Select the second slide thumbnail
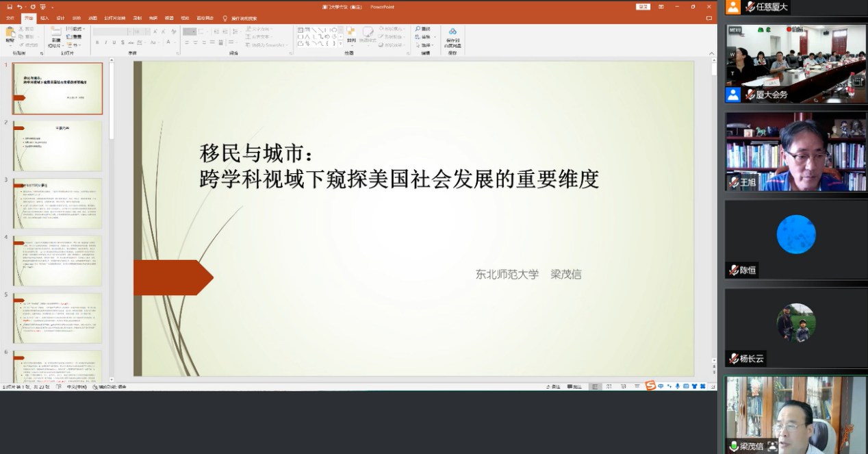 click(x=58, y=146)
